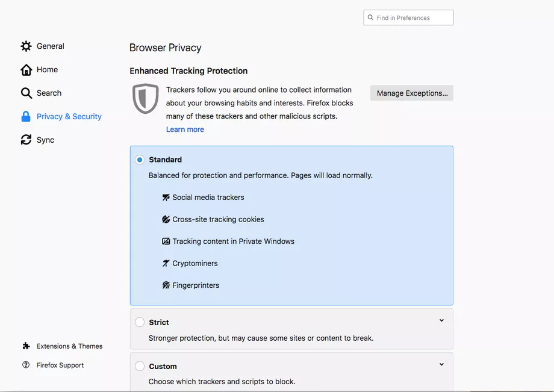Follow the Learn more link
This screenshot has height=392, width=554.
[x=185, y=129]
